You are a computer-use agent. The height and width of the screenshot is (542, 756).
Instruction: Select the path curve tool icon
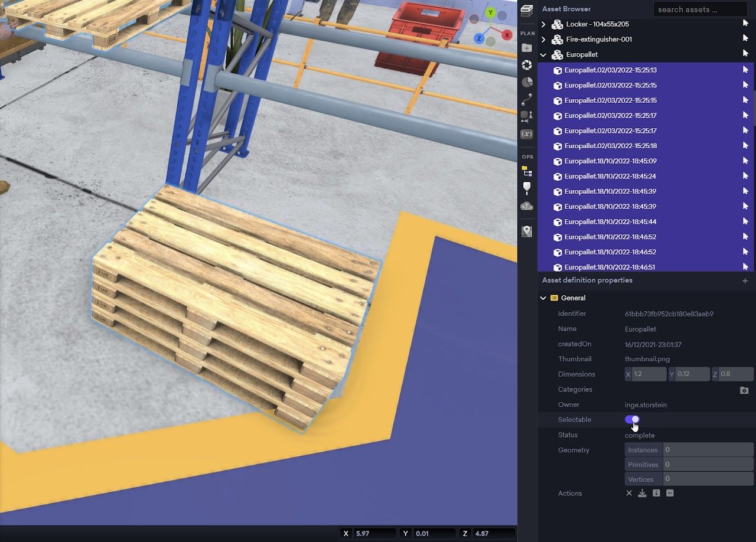click(x=527, y=99)
